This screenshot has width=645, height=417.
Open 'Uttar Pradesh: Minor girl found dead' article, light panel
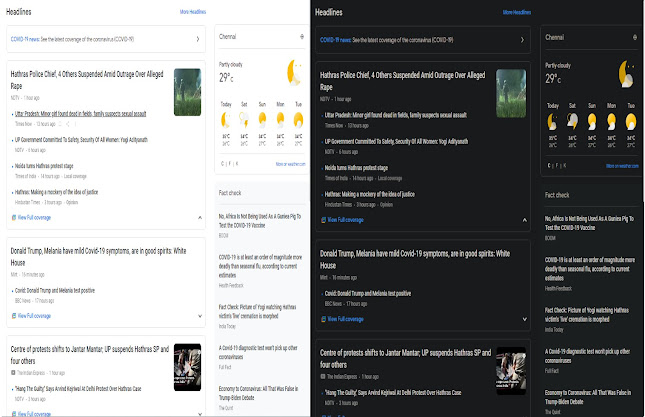click(81, 114)
